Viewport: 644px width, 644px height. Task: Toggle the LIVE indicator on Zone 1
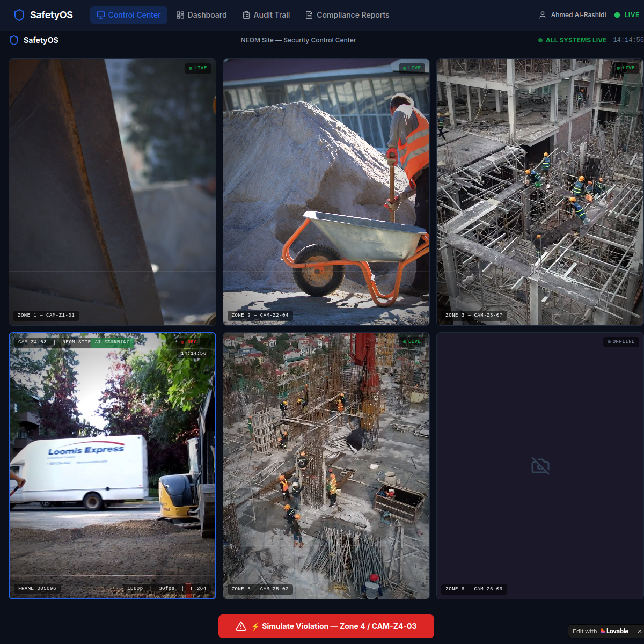coord(197,68)
